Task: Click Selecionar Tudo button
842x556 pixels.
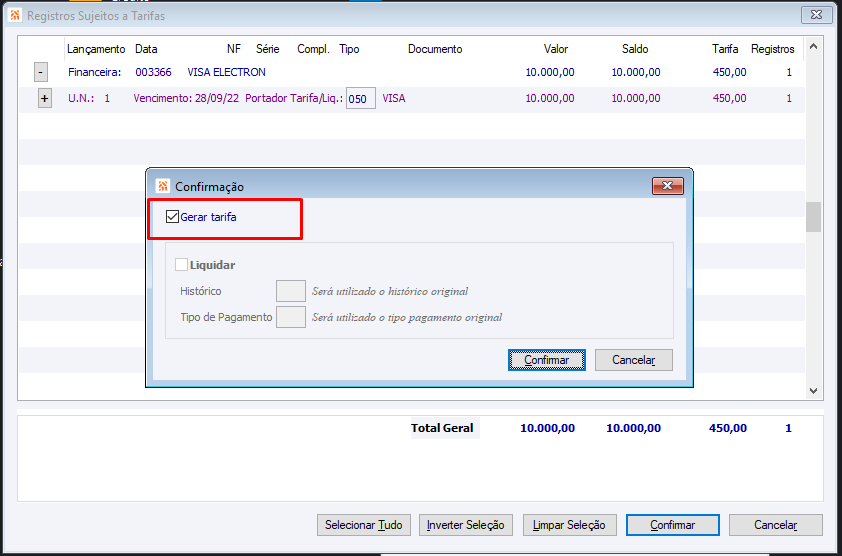Action: click(364, 525)
